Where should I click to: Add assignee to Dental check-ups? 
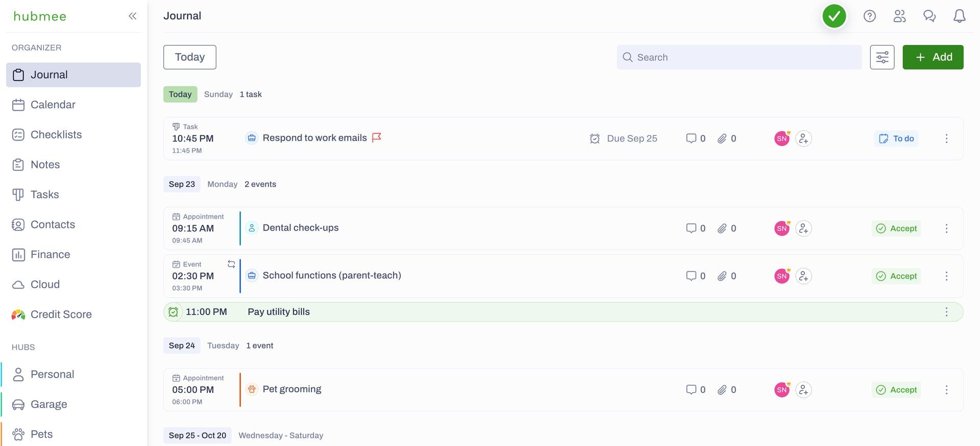[803, 228]
